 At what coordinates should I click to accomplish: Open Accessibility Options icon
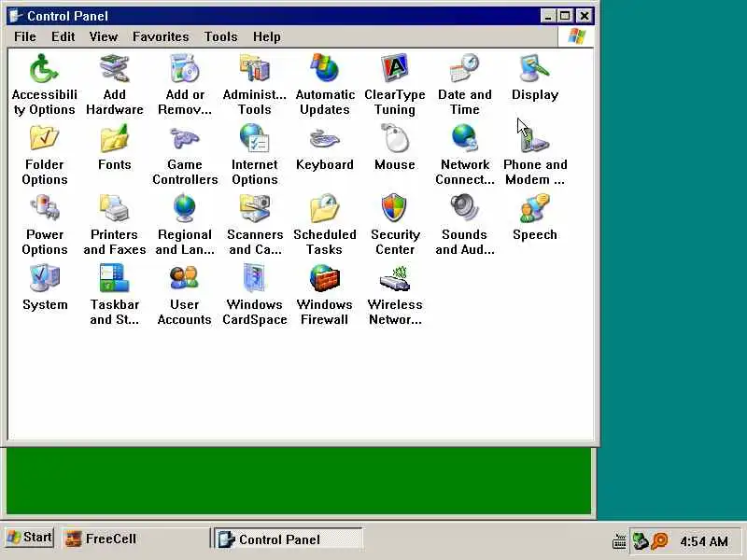click(x=44, y=68)
